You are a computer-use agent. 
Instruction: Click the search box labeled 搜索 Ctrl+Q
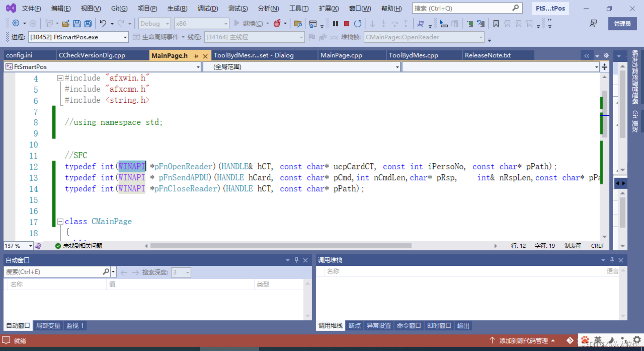click(x=467, y=8)
